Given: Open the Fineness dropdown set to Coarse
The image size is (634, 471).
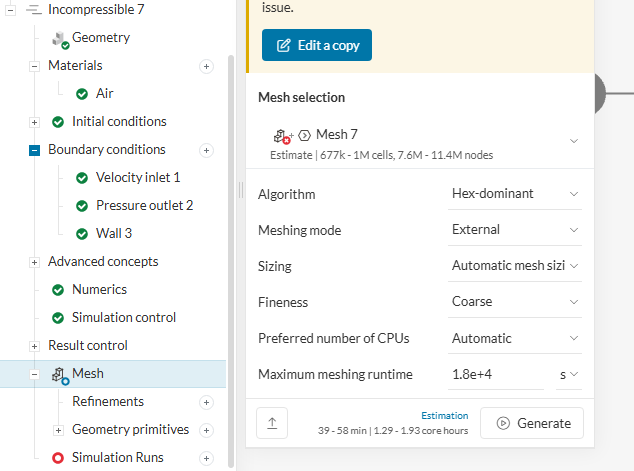Looking at the screenshot, I should 515,301.
